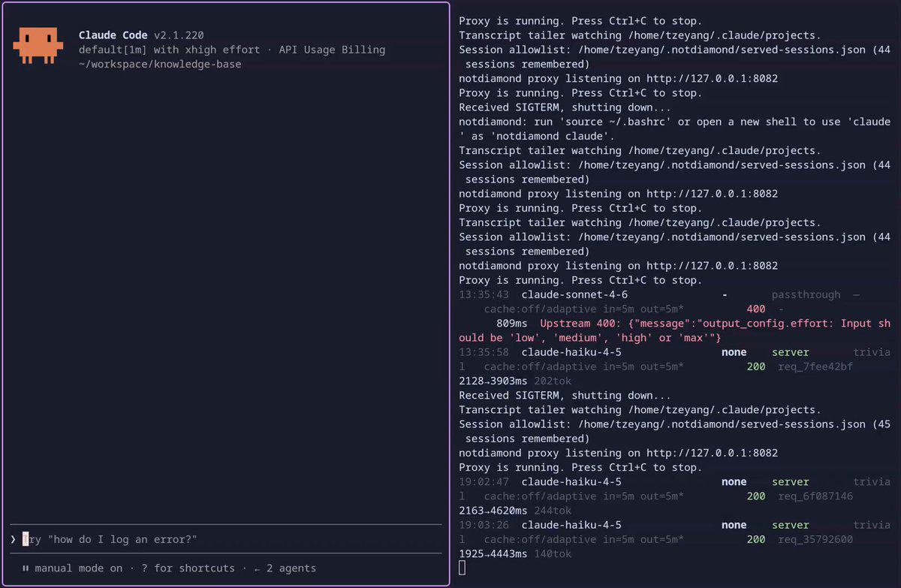Click topmost 'Proxy is running. Press Ctrl+C' line

pos(580,21)
